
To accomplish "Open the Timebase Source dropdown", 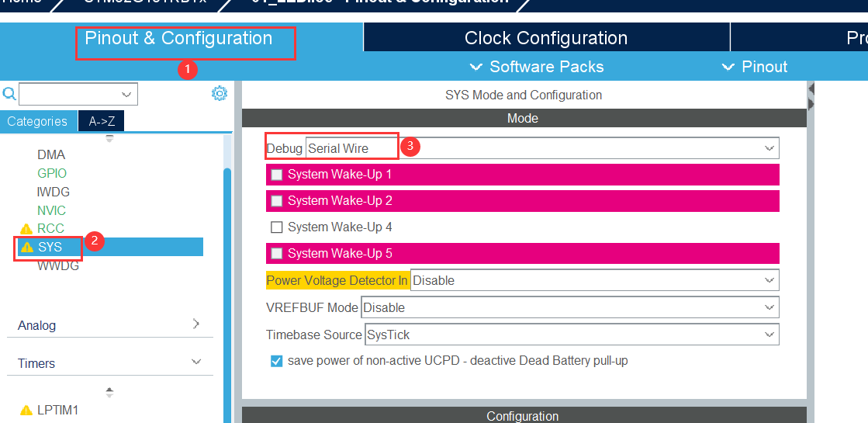I will (x=571, y=335).
